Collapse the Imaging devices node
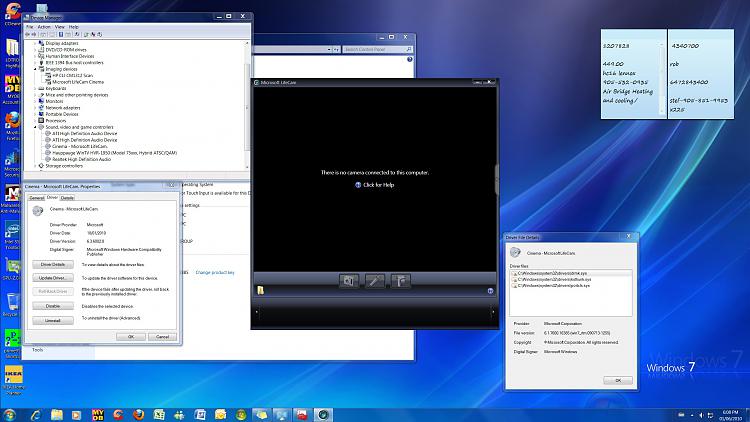Image resolution: width=750 pixels, height=422 pixels. coord(35,69)
